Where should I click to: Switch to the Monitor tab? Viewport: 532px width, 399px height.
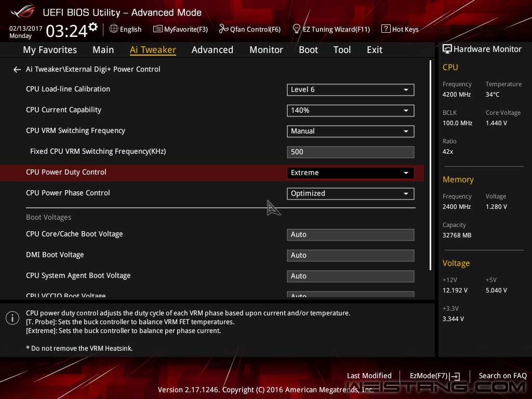tap(267, 50)
